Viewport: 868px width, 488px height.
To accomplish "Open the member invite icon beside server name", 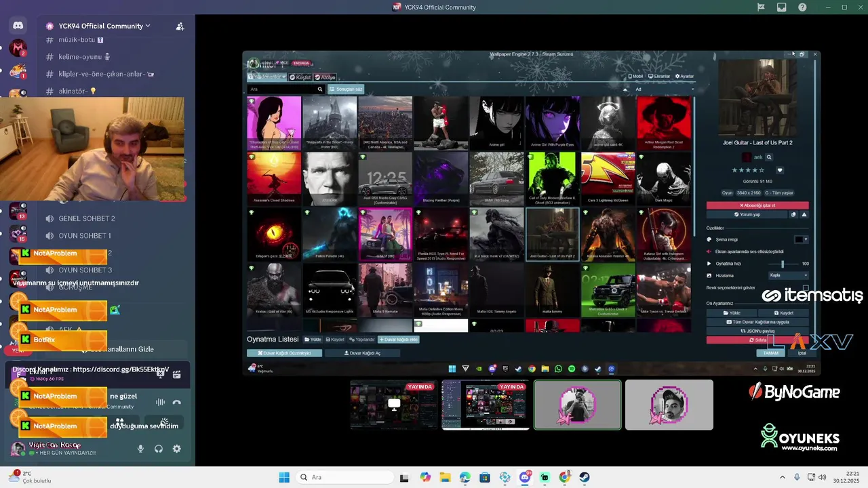I will pos(180,26).
